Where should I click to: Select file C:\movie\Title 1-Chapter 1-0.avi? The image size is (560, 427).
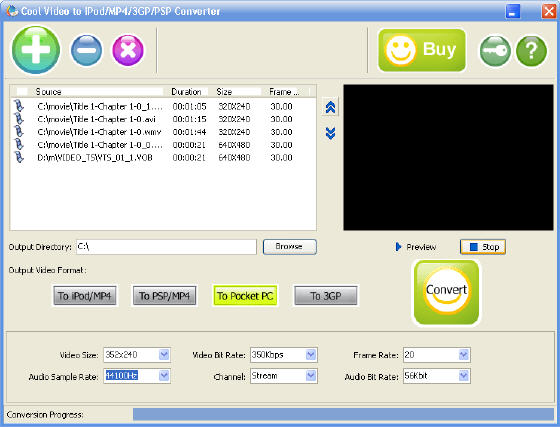[x=96, y=119]
